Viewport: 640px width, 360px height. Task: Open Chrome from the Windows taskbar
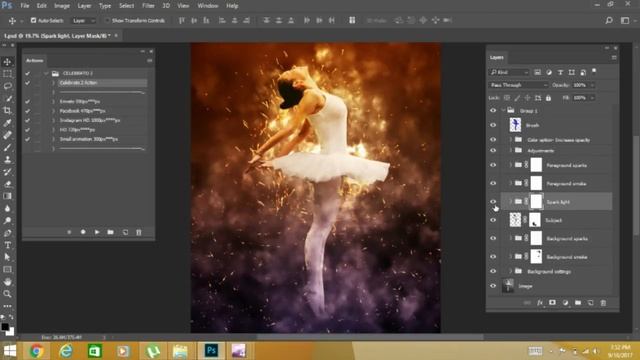tap(36, 351)
